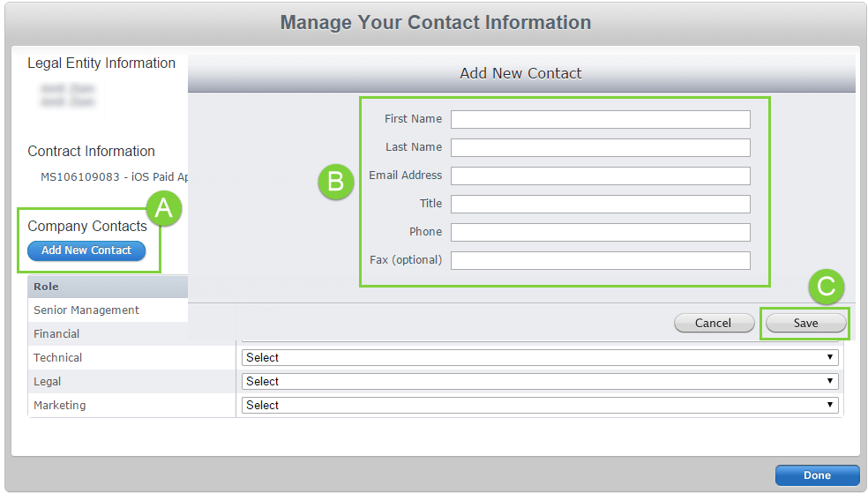Save the new contact

[x=805, y=323]
